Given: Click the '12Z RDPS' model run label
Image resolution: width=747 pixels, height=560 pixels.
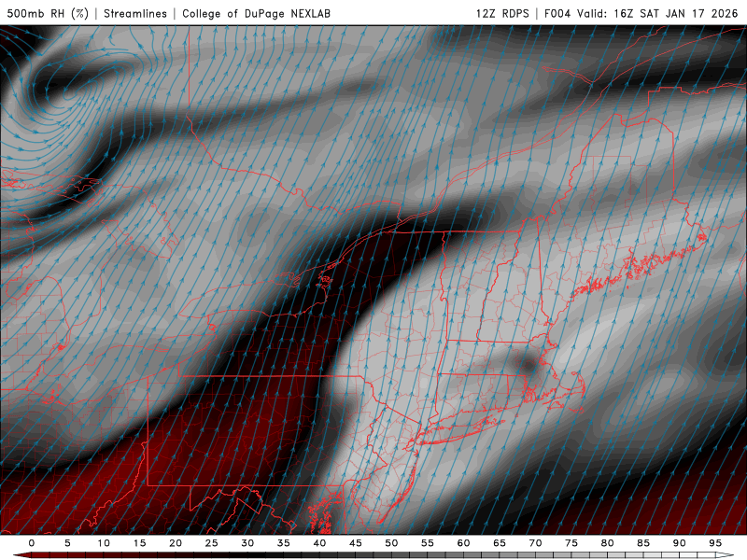Looking at the screenshot, I should click(x=502, y=13).
